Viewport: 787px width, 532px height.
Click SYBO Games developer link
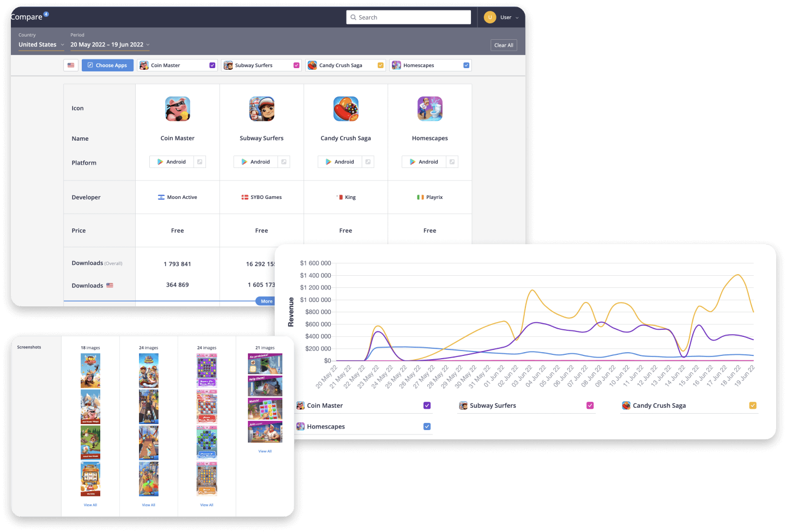pos(266,197)
